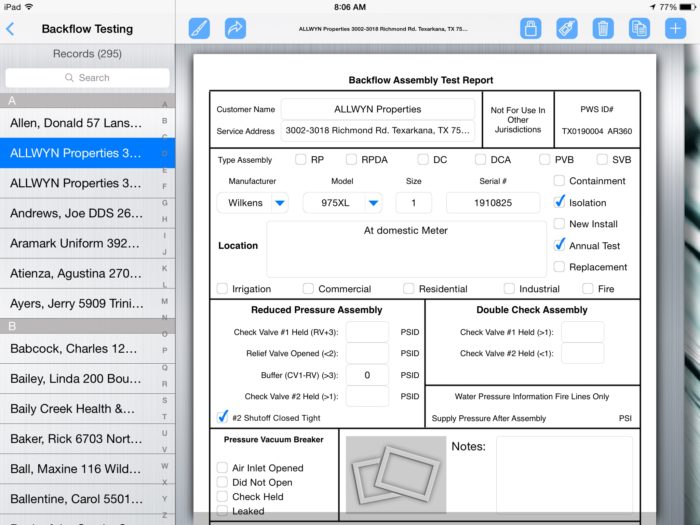Uncheck the Annual Test checkbox
The width and height of the screenshot is (700, 525).
tap(559, 245)
